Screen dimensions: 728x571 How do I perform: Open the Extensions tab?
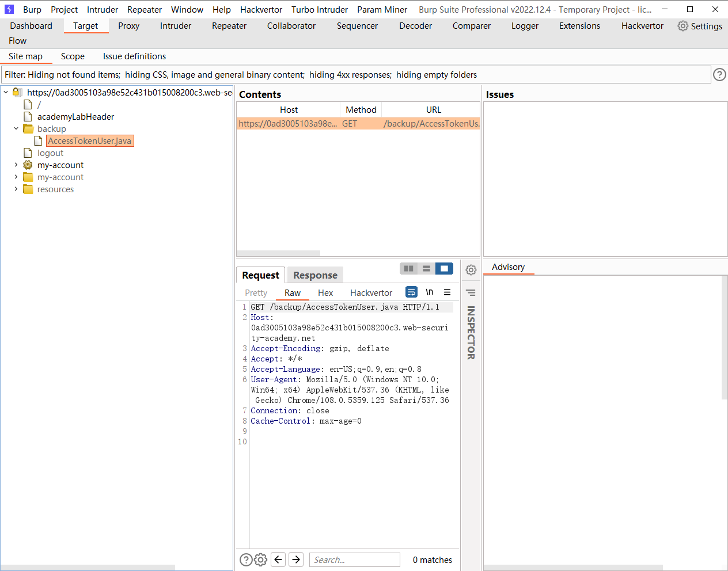tap(580, 26)
